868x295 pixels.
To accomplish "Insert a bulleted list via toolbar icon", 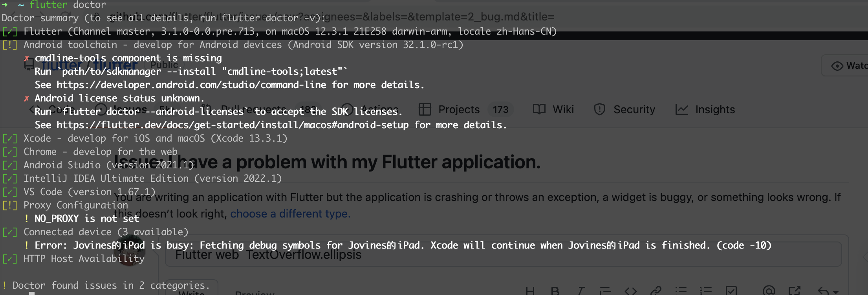I will [681, 291].
